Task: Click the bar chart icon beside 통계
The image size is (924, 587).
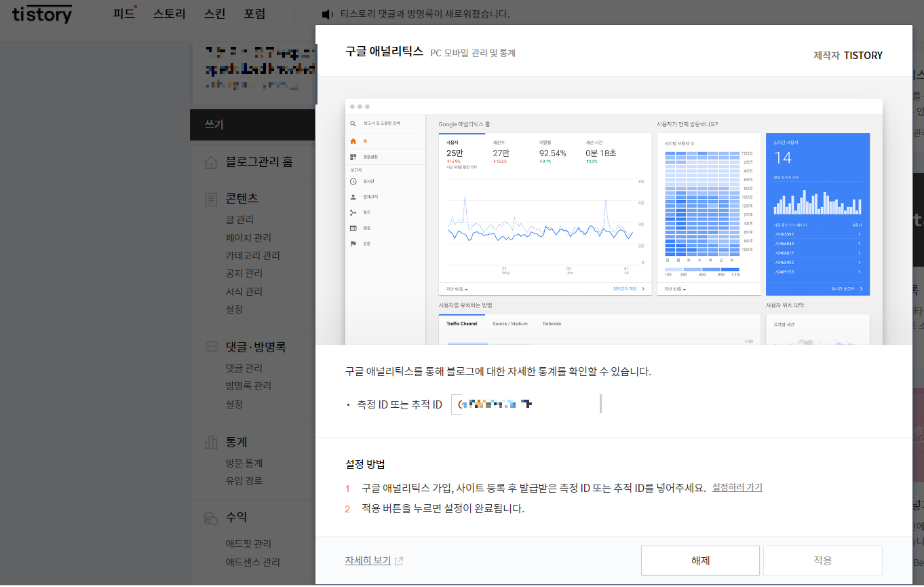Action: [x=212, y=442]
